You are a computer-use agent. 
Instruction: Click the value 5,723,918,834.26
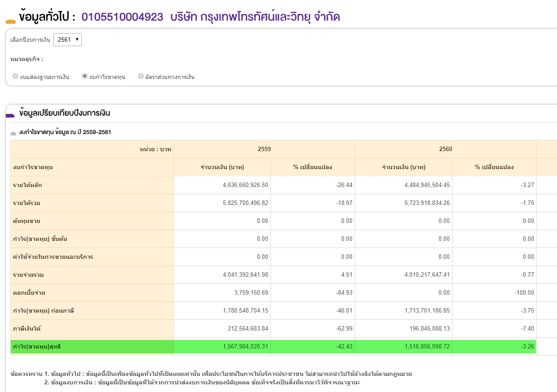[x=427, y=203]
